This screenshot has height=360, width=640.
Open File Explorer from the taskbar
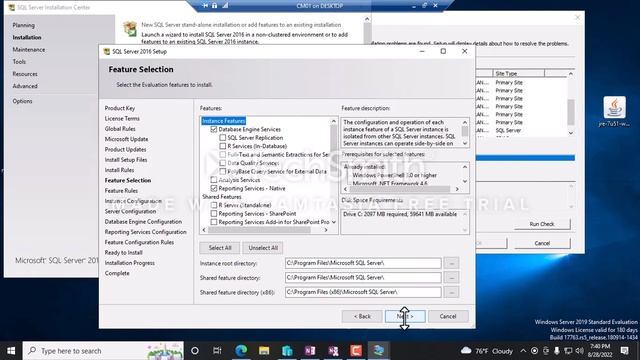(x=264, y=351)
